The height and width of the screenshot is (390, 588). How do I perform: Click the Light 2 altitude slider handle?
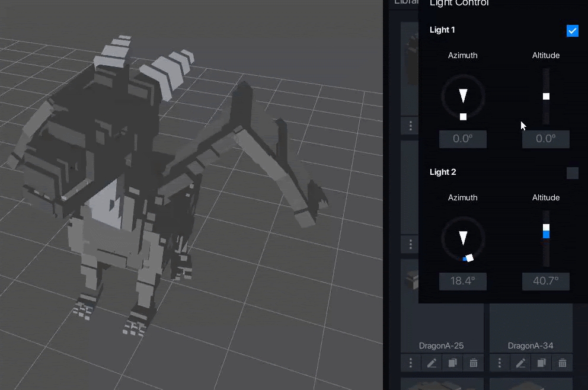click(x=546, y=228)
